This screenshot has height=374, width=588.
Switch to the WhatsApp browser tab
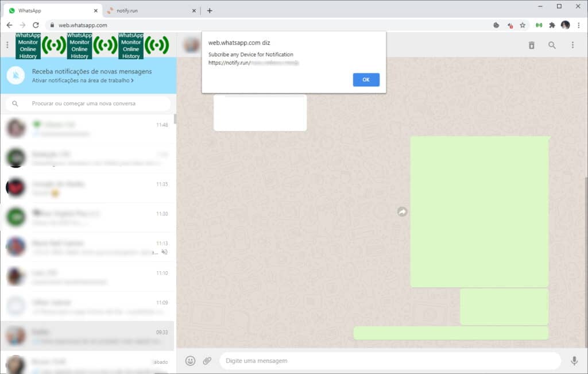click(x=52, y=10)
